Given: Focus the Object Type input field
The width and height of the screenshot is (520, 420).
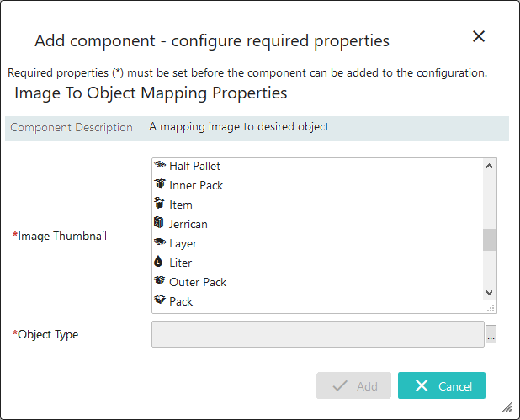Looking at the screenshot, I should [318, 334].
